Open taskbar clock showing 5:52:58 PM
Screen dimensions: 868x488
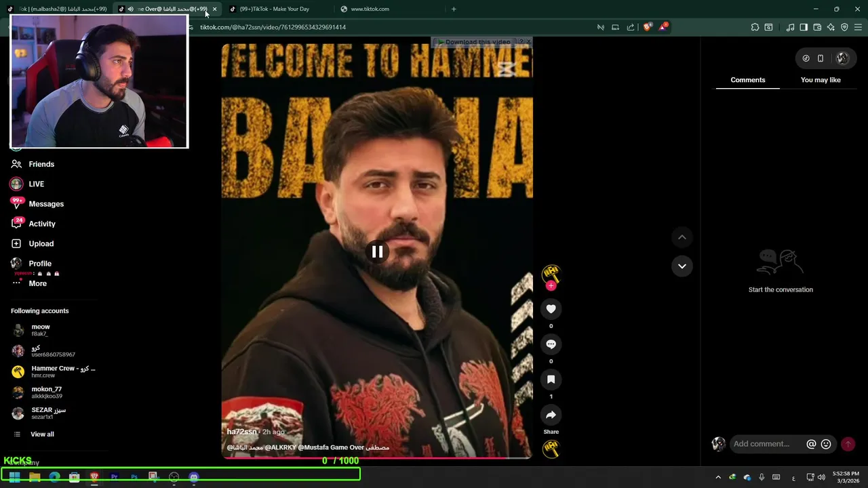pyautogui.click(x=845, y=477)
